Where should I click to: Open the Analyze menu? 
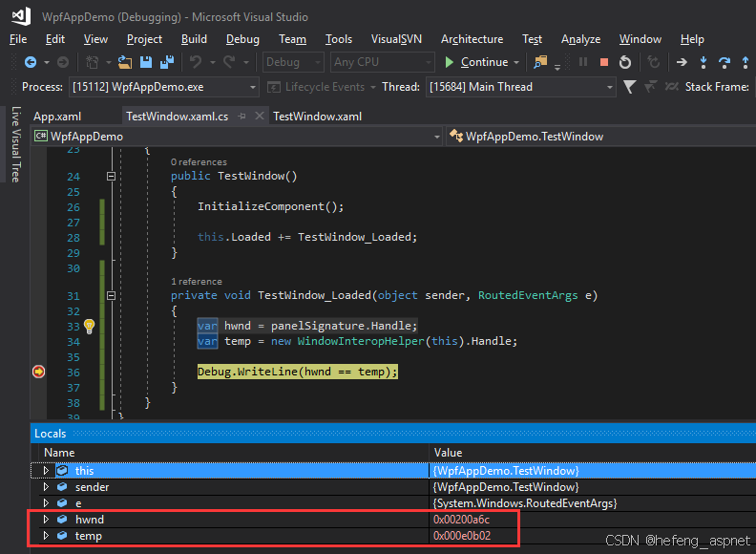[x=580, y=39]
